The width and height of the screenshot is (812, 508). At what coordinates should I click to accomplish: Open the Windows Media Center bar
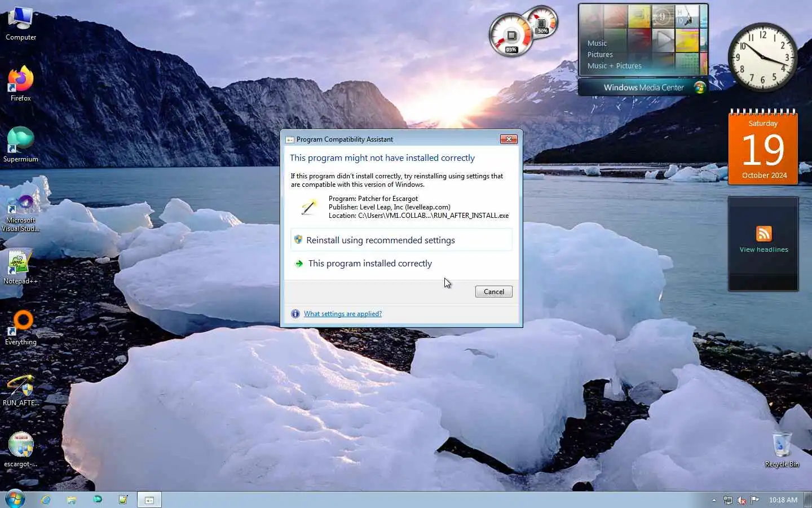click(643, 87)
